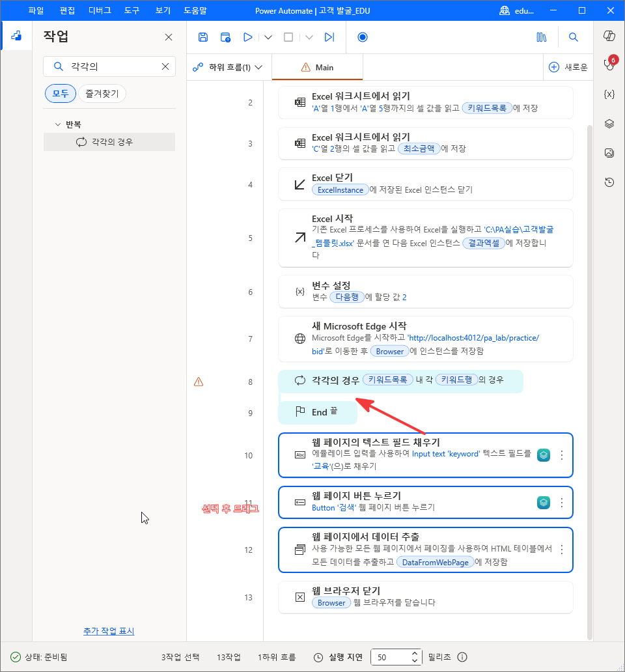
Task: Open the 파일 menu
Action: 36,10
